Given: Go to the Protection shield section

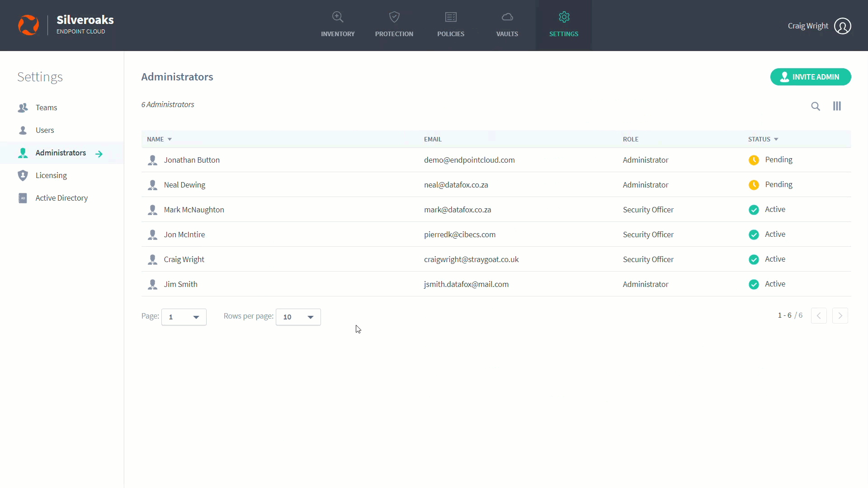Looking at the screenshot, I should click(x=394, y=25).
